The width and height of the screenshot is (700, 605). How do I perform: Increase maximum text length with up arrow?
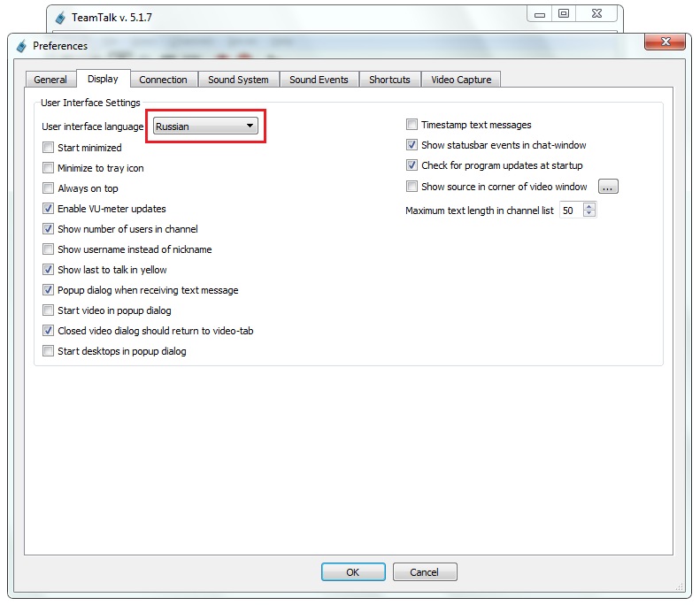pyautogui.click(x=590, y=207)
